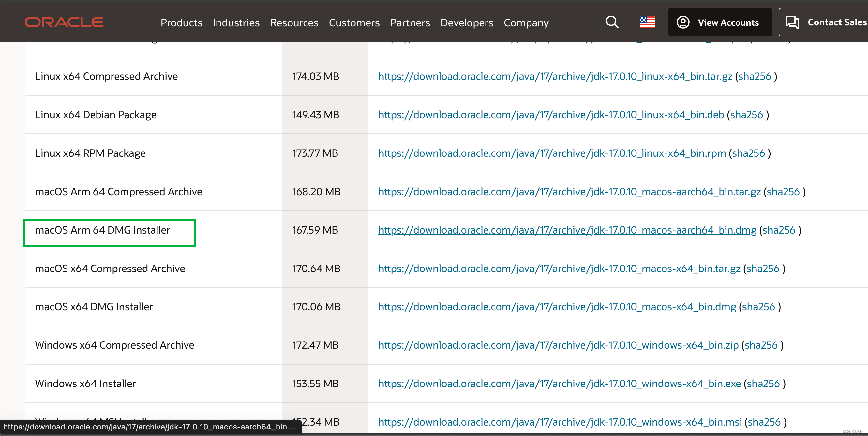Image resolution: width=868 pixels, height=436 pixels.
Task: Open the site search magnifier icon
Action: pos(612,22)
